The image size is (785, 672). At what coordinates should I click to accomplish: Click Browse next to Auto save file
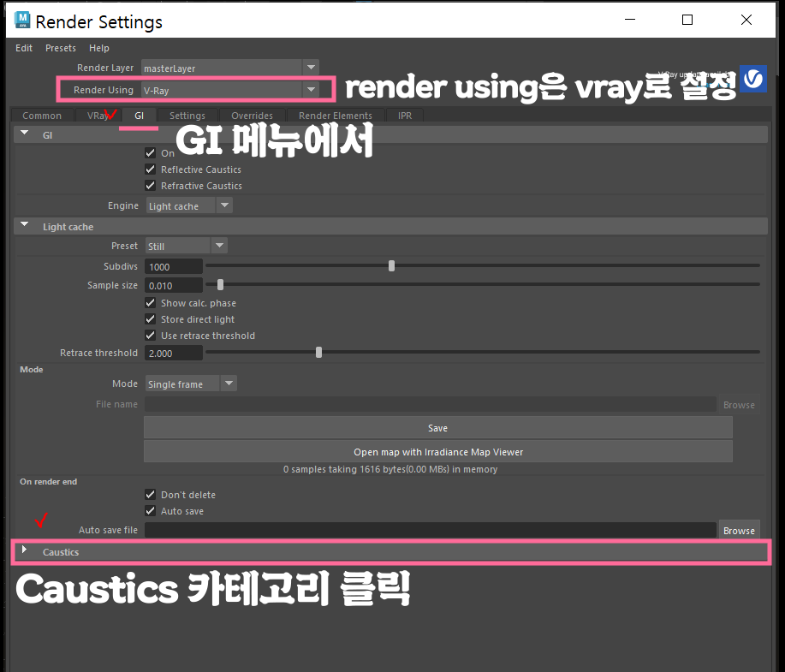(x=740, y=530)
